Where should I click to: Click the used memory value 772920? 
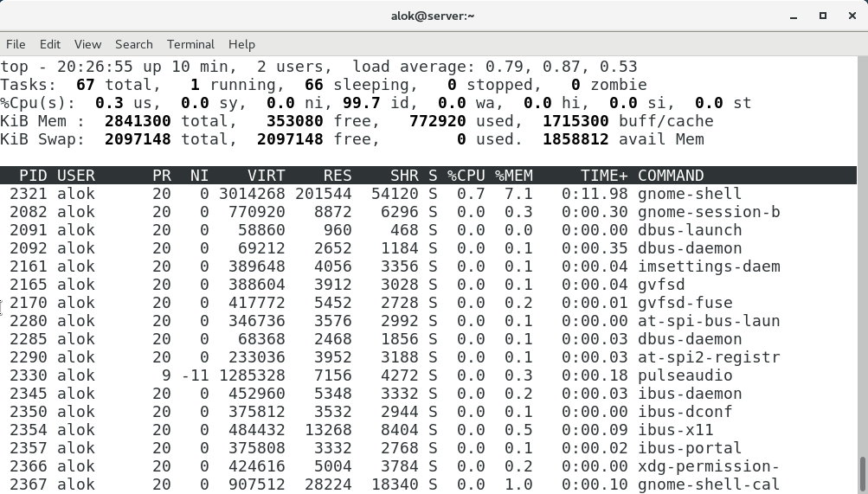click(x=437, y=121)
